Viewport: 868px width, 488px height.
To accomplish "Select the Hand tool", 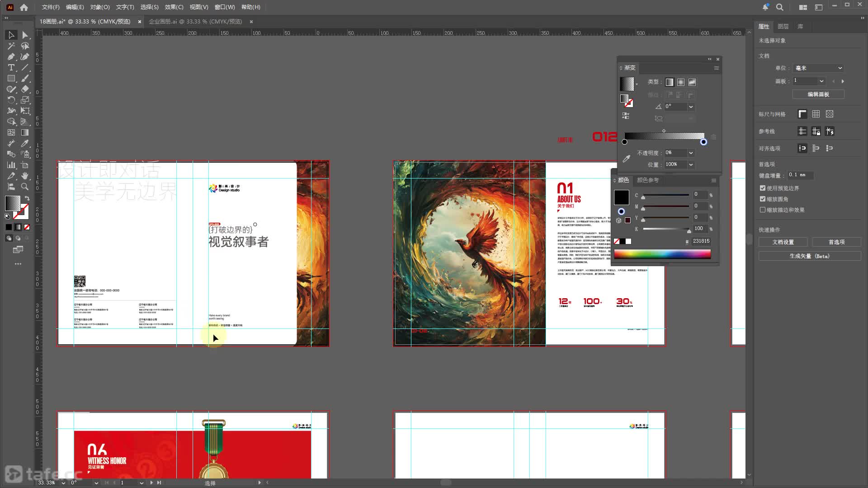I will [25, 176].
